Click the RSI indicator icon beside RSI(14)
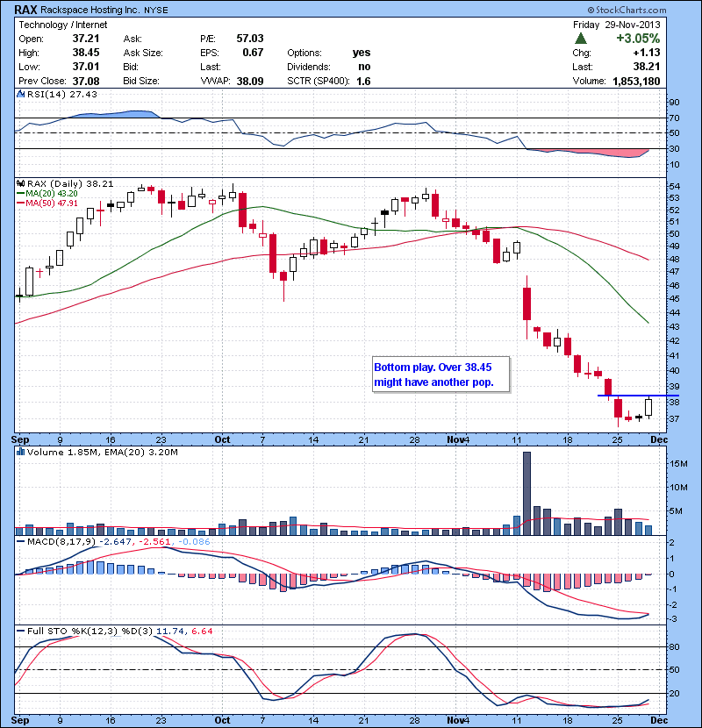 (20, 94)
